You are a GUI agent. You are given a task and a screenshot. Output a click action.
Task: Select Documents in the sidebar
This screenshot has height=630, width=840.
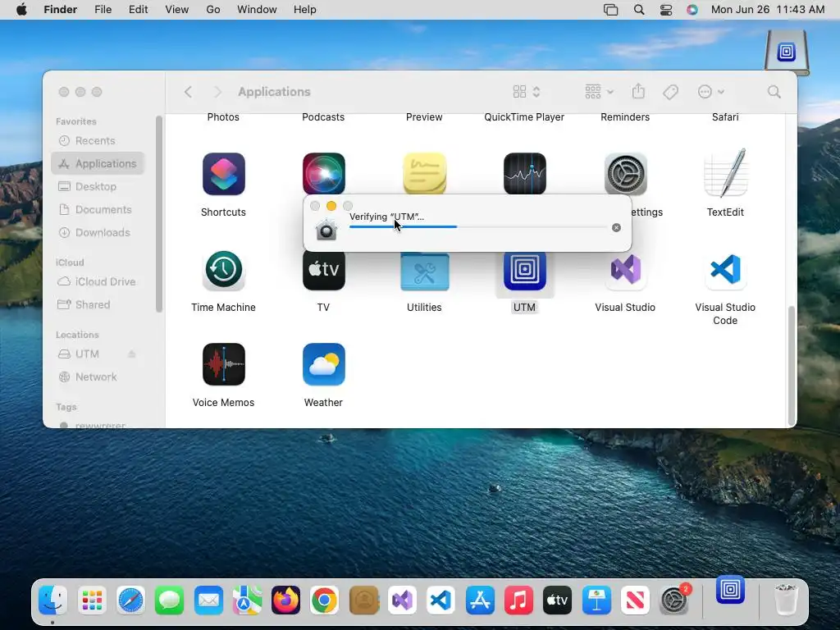click(98, 209)
